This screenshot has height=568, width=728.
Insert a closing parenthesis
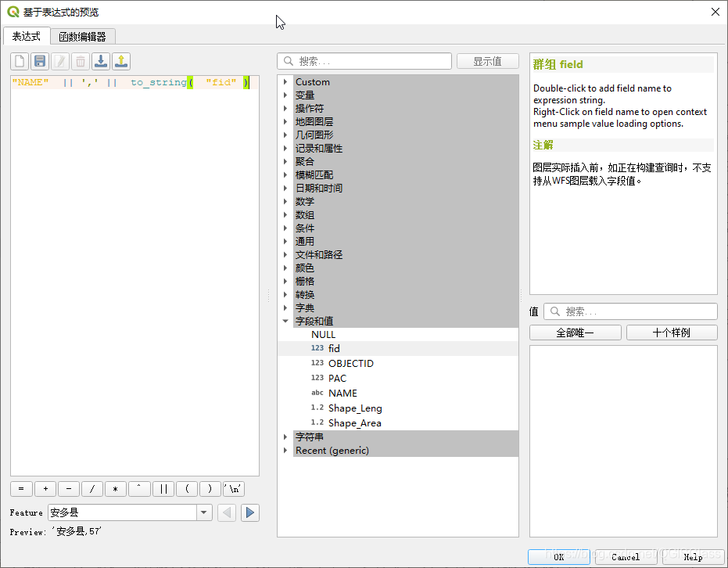210,489
